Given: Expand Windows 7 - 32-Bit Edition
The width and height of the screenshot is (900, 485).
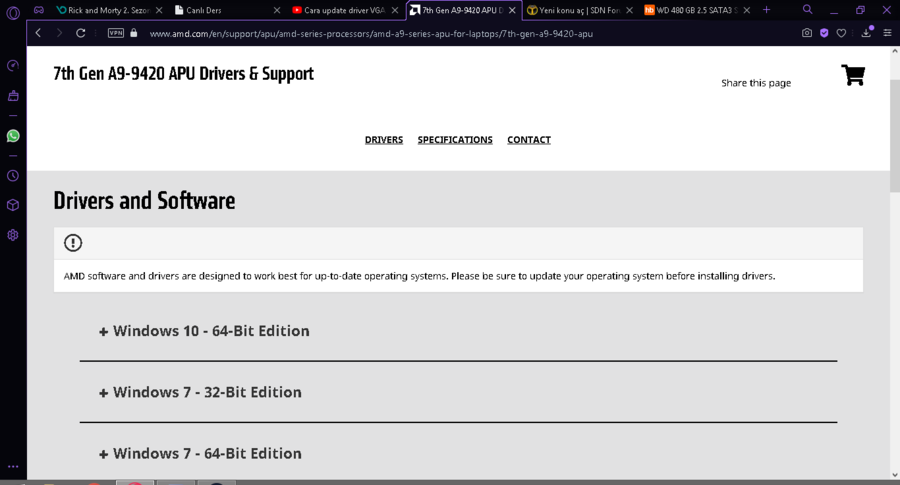Looking at the screenshot, I should (200, 393).
